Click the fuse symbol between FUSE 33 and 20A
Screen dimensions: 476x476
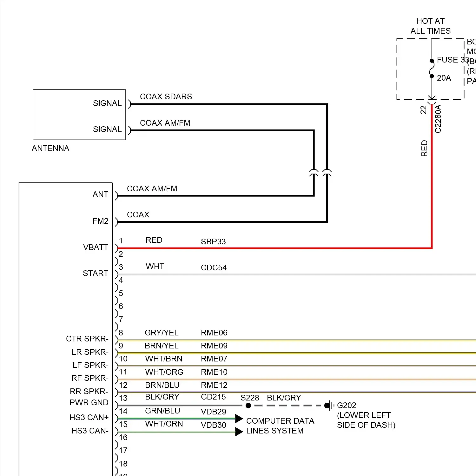[432, 69]
